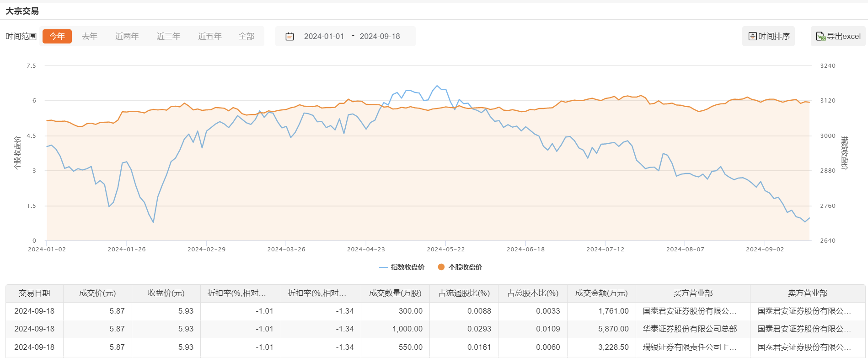Open start date 2024-01-01 picker
Viewport: 868px width, 358px height.
pos(324,36)
